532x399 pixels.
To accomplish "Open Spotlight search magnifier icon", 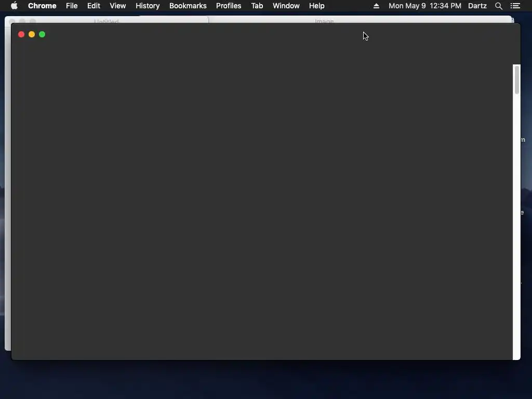I will 498,6.
